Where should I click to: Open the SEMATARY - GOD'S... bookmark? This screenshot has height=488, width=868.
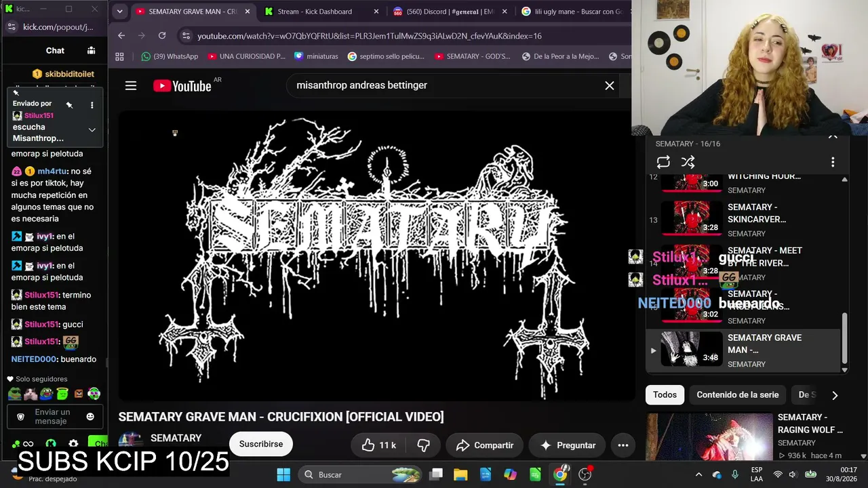pyautogui.click(x=472, y=56)
